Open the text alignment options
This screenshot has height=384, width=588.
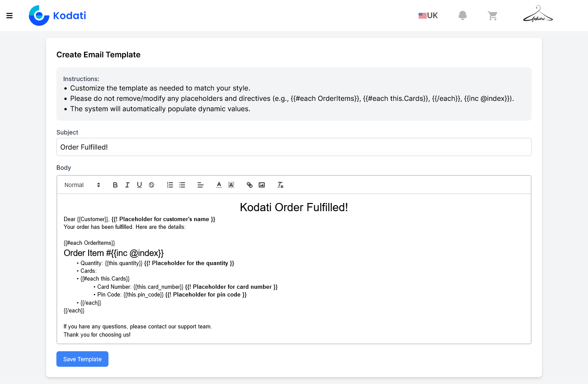point(201,185)
